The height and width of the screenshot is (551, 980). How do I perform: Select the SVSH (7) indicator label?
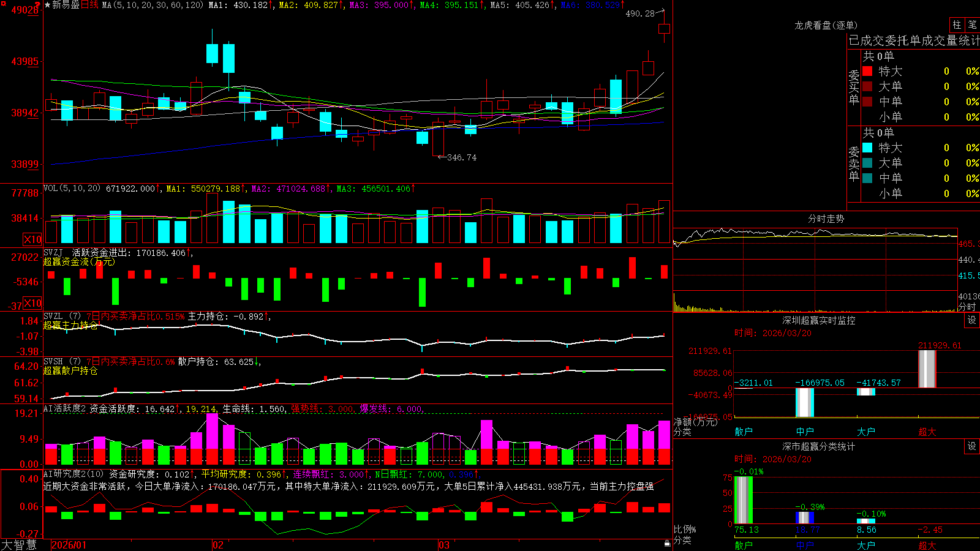click(x=62, y=362)
